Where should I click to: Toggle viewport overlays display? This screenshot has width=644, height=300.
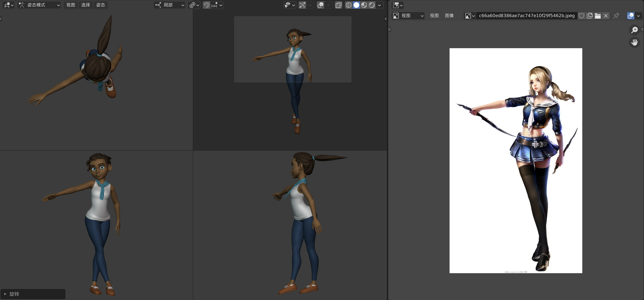pyautogui.click(x=320, y=5)
